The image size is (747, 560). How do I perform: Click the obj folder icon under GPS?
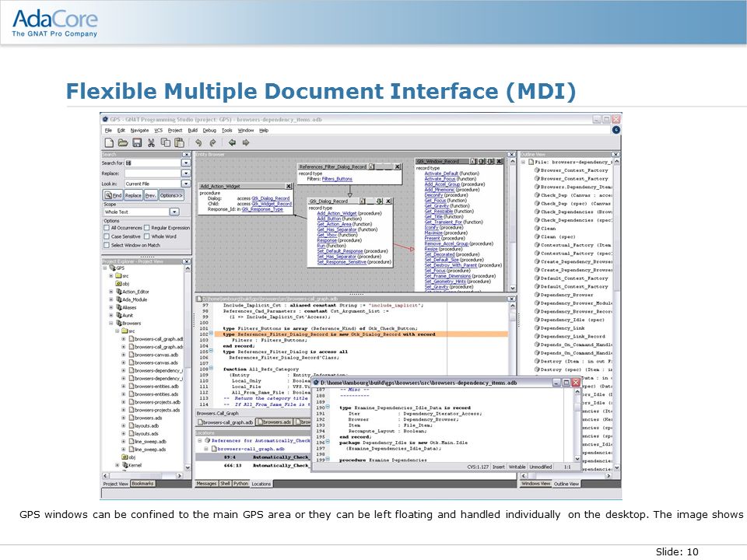(x=118, y=283)
